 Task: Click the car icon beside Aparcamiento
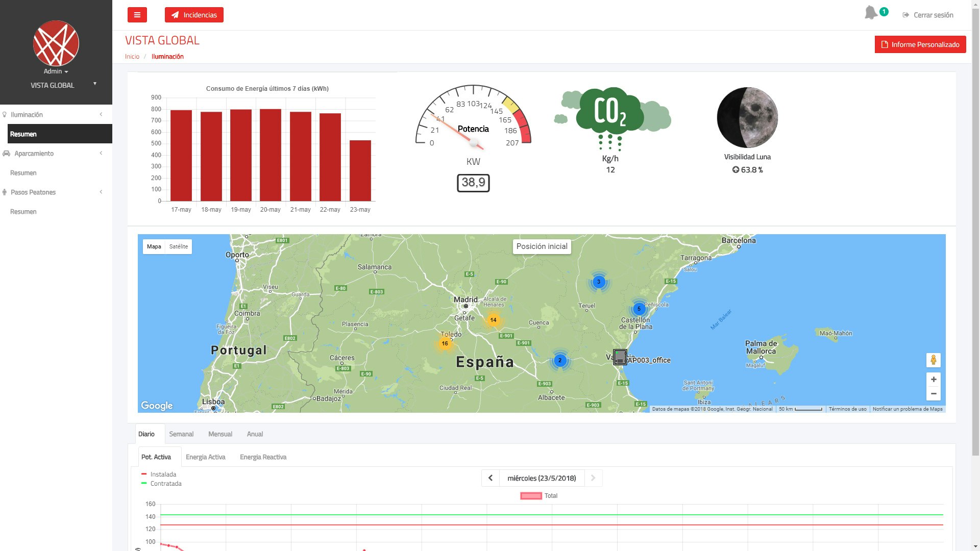coord(6,154)
